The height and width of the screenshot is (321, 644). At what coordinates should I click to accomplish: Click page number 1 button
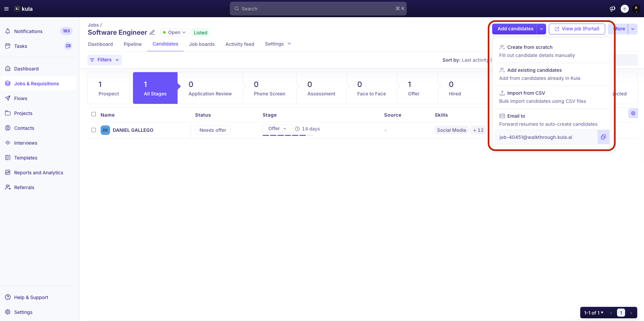click(x=621, y=313)
